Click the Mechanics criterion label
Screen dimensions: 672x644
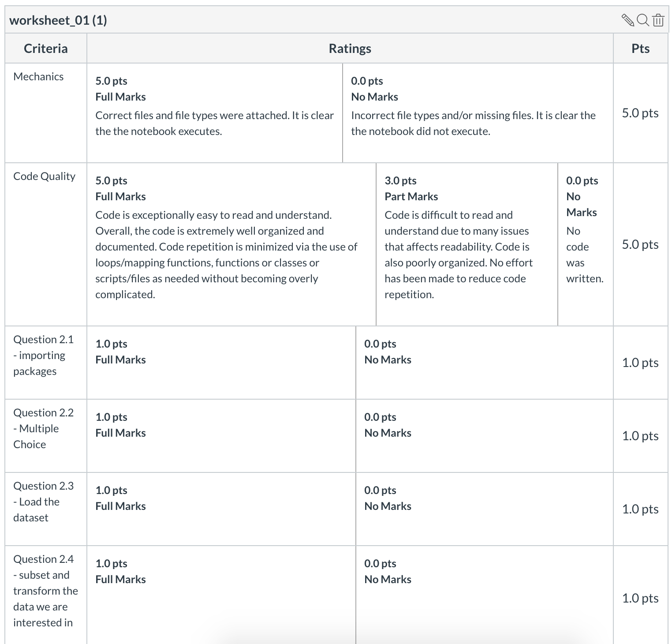click(38, 76)
